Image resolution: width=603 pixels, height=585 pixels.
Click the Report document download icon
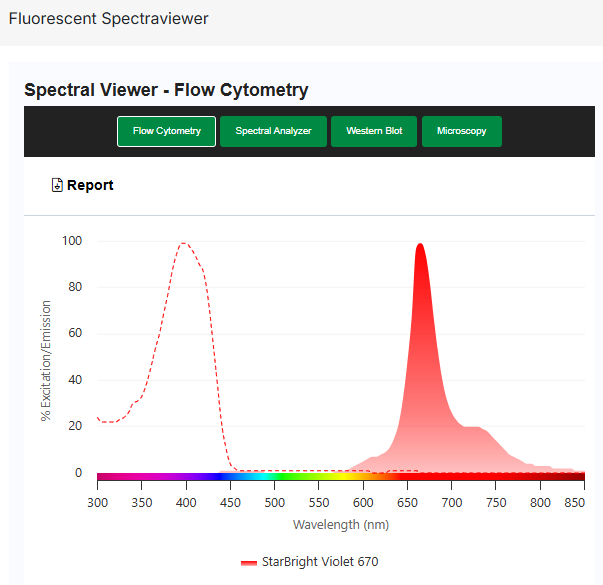point(57,185)
